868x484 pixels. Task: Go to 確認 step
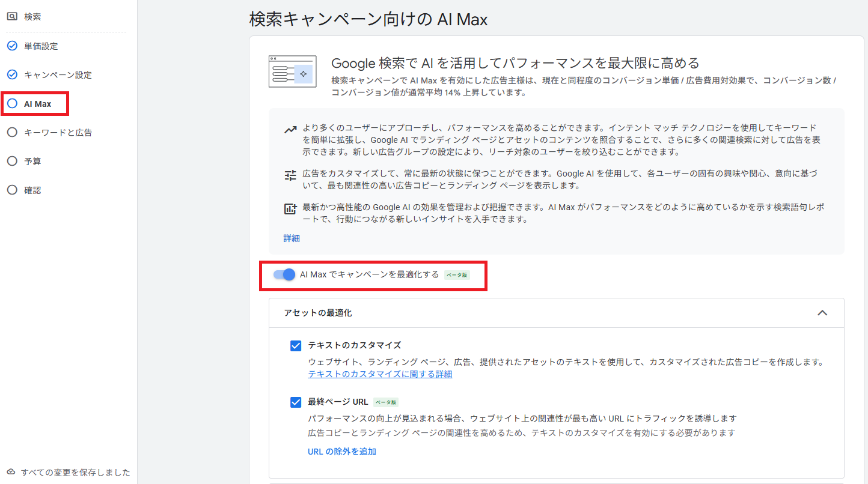[32, 190]
